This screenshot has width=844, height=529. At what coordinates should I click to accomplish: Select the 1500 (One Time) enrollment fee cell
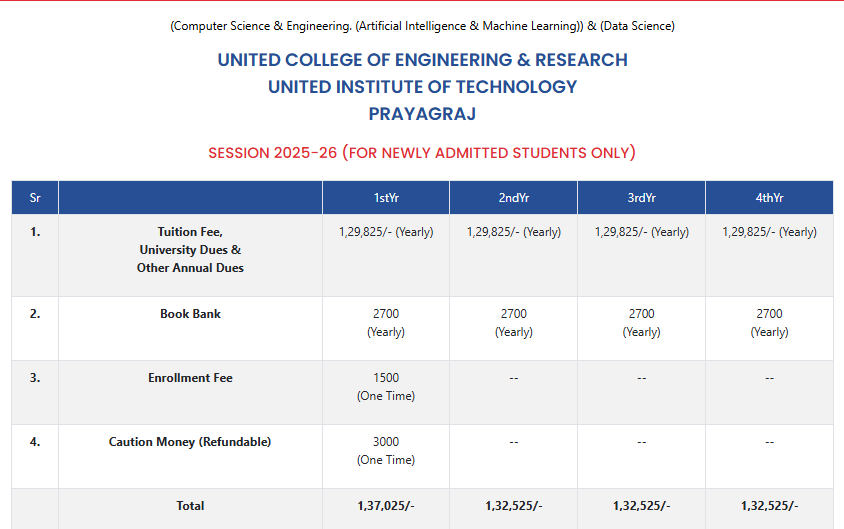click(x=386, y=387)
